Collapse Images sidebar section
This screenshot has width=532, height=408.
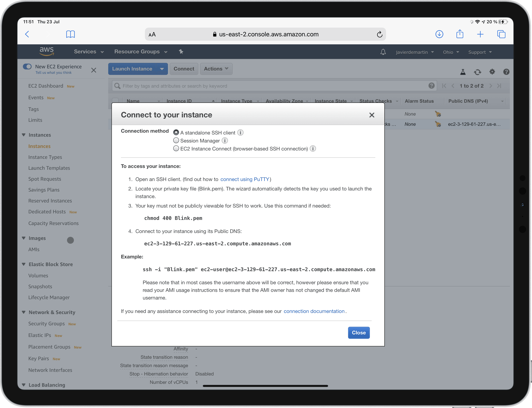point(24,238)
